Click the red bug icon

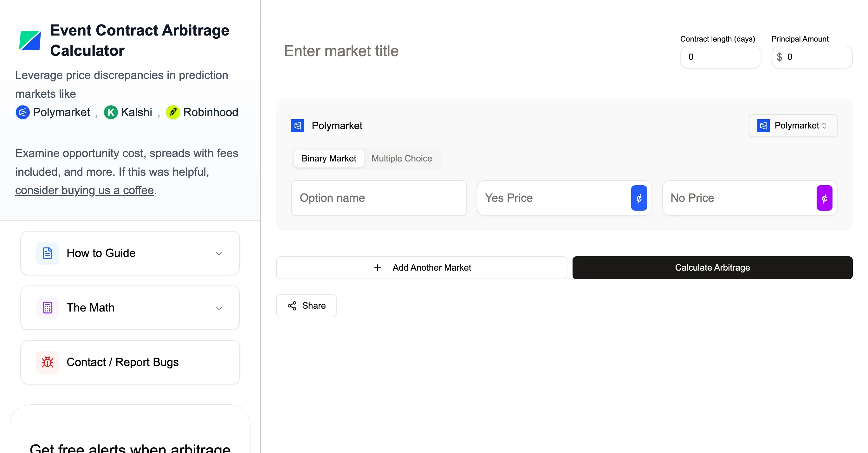coord(48,362)
